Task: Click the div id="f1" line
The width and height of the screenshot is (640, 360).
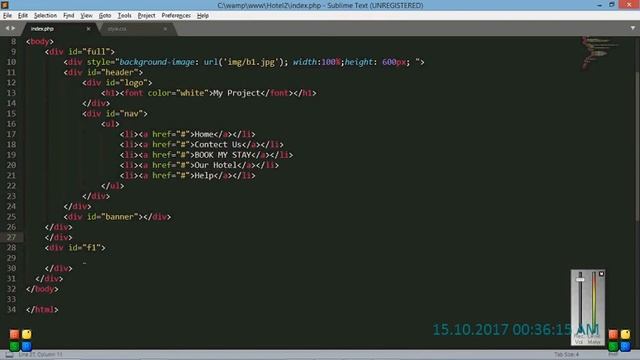Action: 75,248
